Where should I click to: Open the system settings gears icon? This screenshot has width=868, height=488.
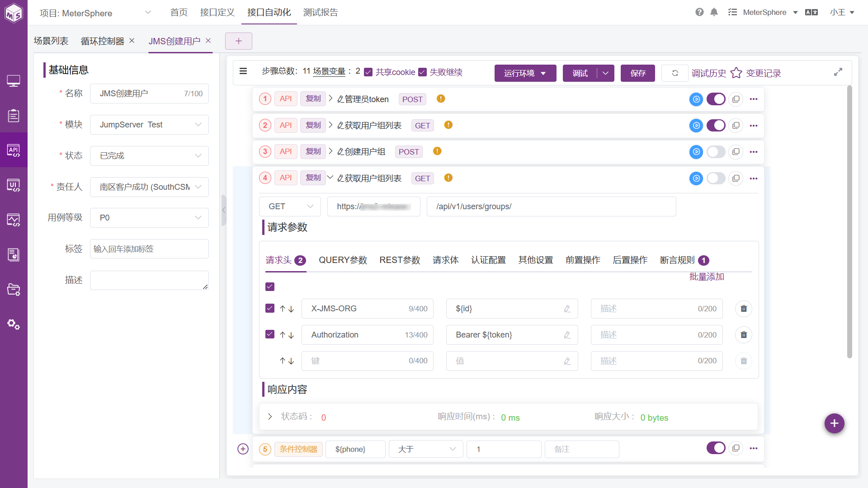point(14,324)
